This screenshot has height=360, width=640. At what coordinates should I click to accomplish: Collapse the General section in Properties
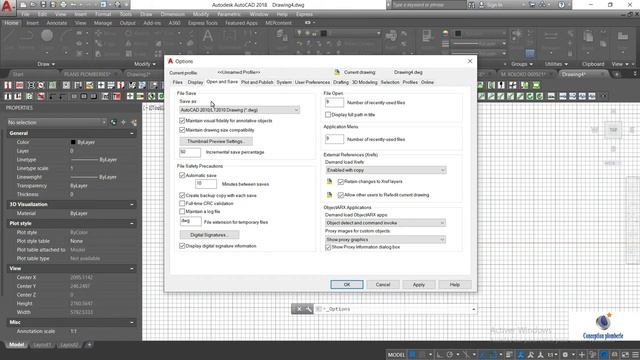[x=132, y=133]
